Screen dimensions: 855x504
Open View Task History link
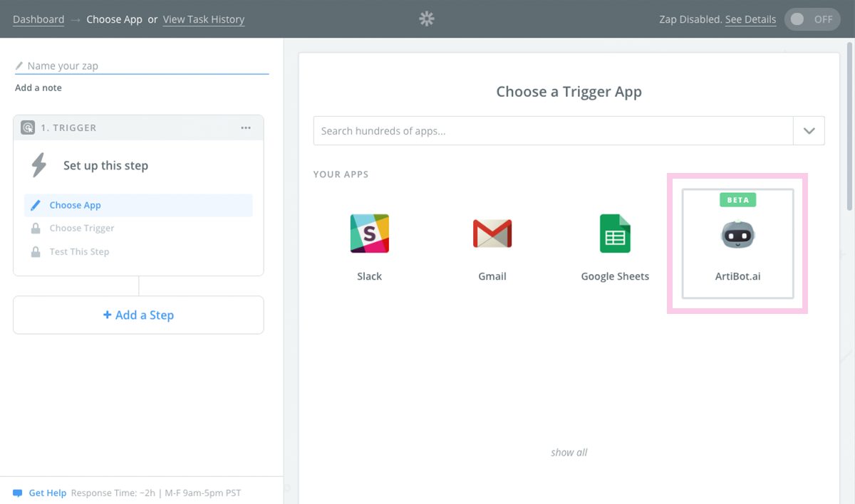click(204, 19)
